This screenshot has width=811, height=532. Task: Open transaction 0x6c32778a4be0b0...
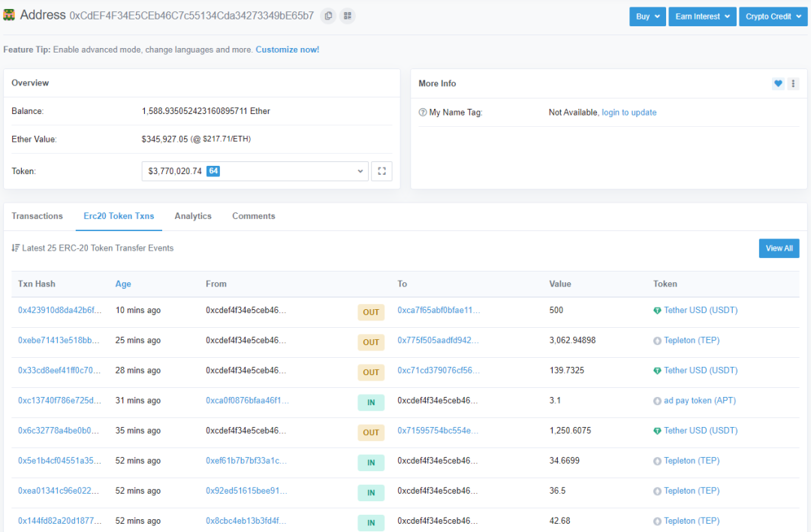[59, 430]
